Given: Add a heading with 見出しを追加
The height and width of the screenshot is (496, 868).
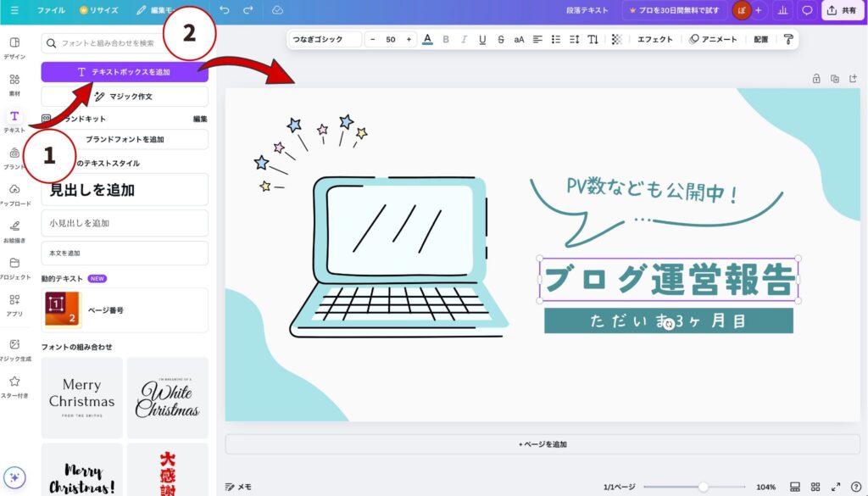Looking at the screenshot, I should pyautogui.click(x=125, y=190).
